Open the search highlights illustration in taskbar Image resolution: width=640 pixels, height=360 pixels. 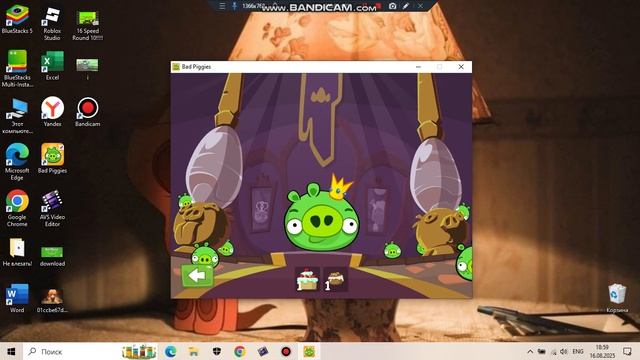click(139, 351)
